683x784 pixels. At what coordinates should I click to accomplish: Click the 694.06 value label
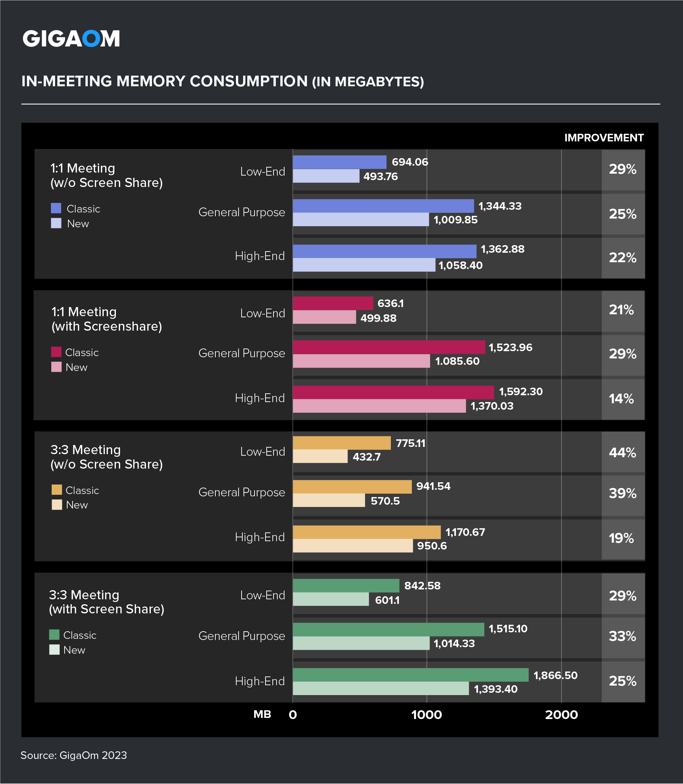[410, 162]
